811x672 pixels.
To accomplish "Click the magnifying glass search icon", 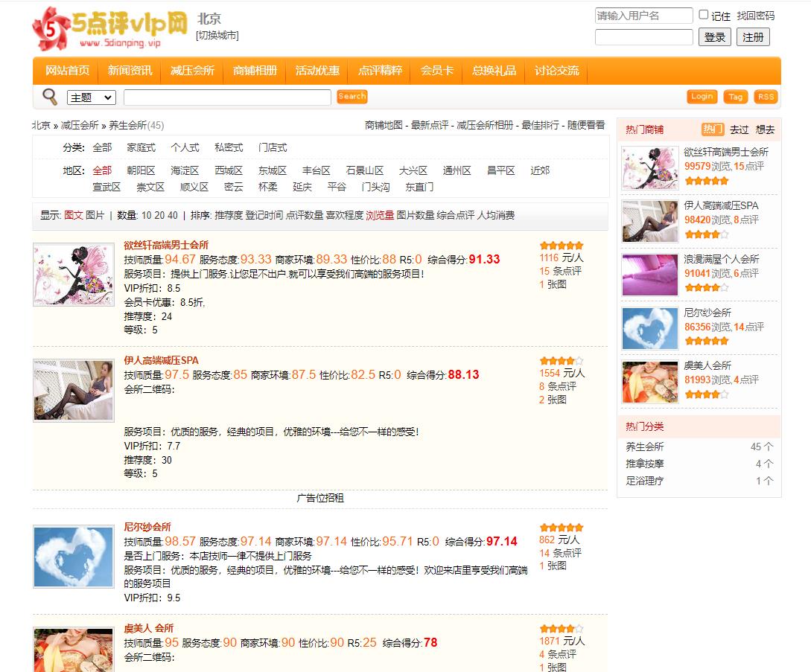I will pyautogui.click(x=50, y=97).
